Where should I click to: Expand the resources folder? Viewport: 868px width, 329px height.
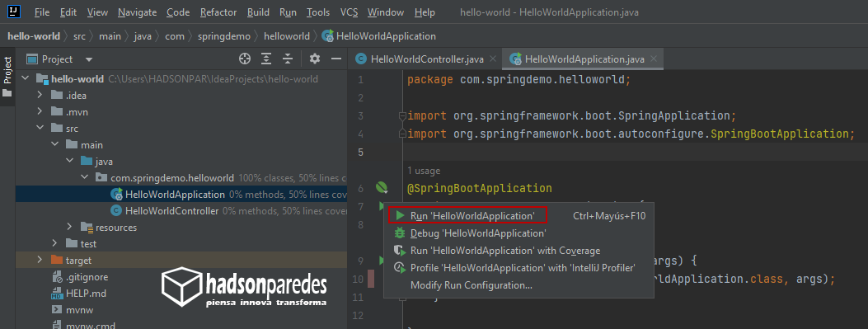(x=69, y=227)
